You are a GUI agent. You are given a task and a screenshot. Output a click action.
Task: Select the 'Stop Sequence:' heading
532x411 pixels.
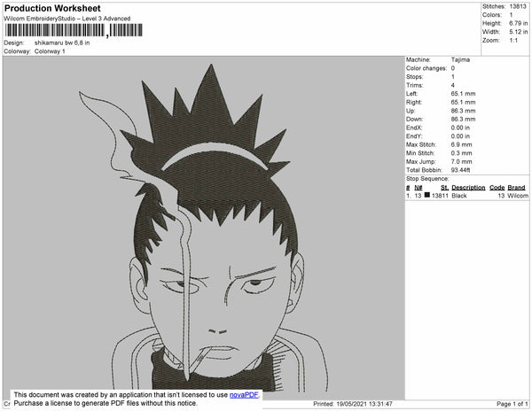tap(427, 179)
